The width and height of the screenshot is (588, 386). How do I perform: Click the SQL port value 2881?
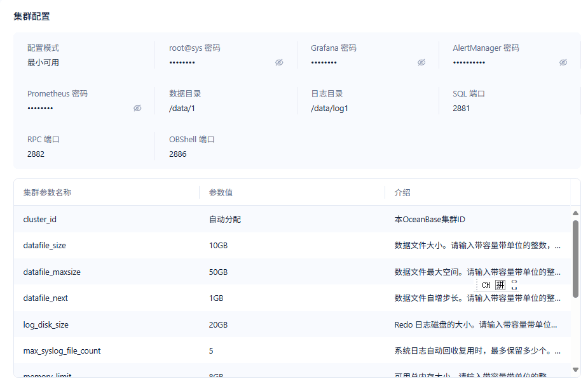[462, 109]
